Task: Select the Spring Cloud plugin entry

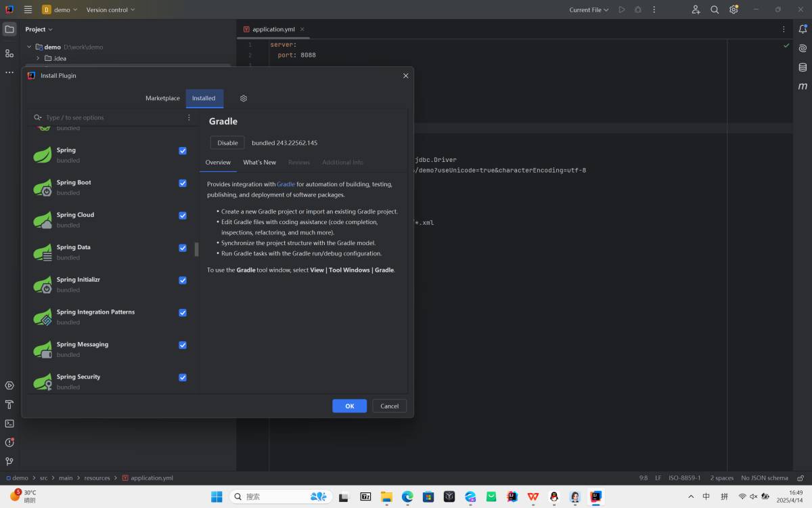Action: (112, 220)
